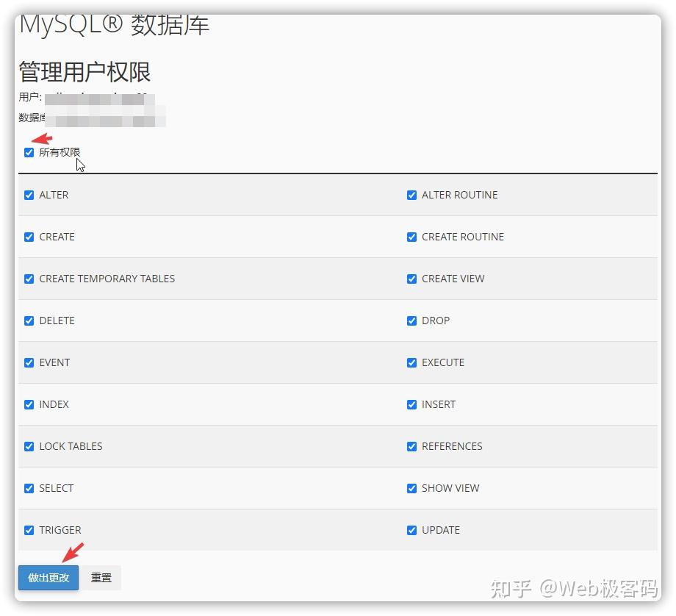Image resolution: width=676 pixels, height=616 pixels.
Task: Click the EVENT label text
Action: coord(54,362)
